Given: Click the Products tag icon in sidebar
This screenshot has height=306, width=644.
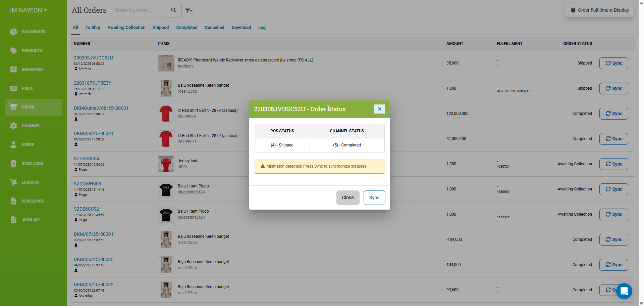Looking at the screenshot, I should [x=13, y=51].
